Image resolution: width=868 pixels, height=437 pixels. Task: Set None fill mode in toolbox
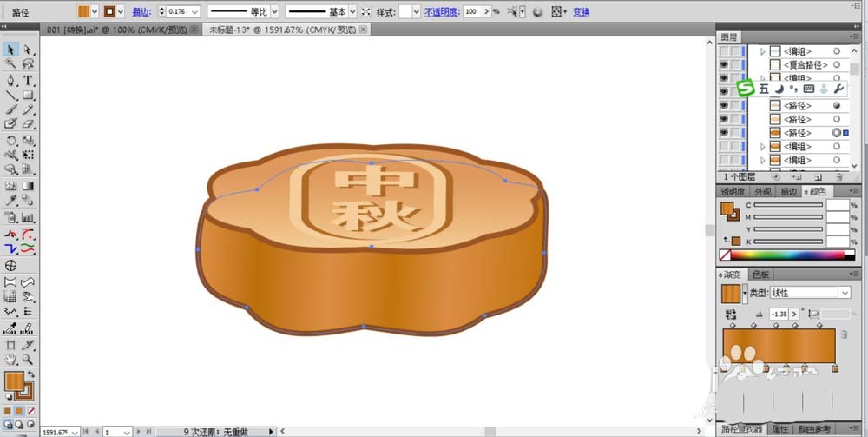pos(31,411)
